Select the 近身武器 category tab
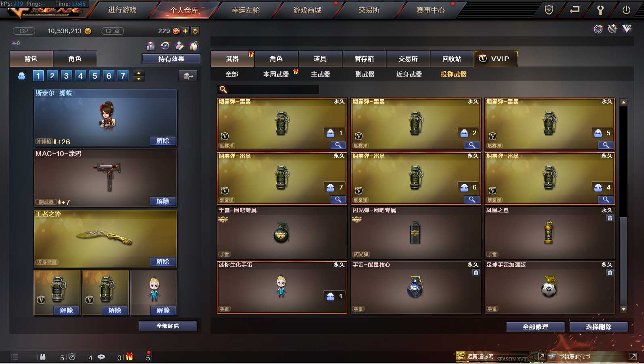Image resolution: width=644 pixels, height=364 pixels. [x=409, y=74]
